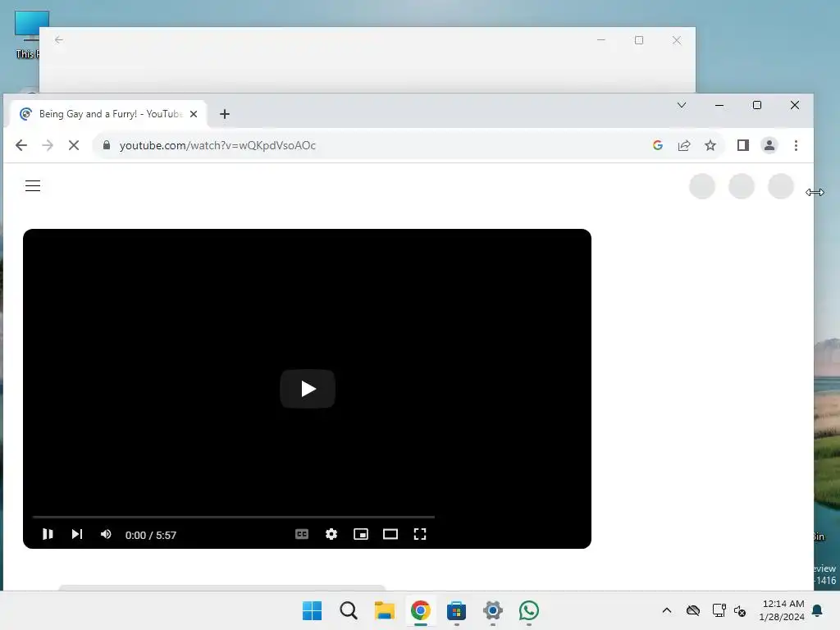Toggle the Chrome side panel

point(743,145)
